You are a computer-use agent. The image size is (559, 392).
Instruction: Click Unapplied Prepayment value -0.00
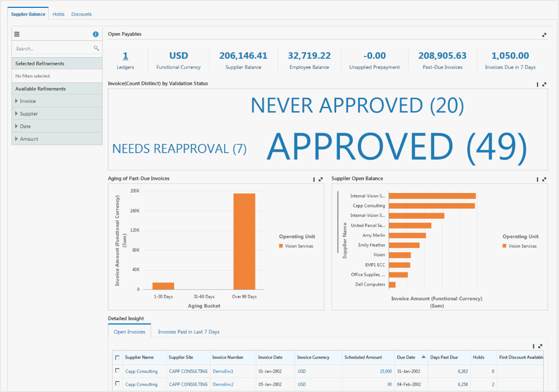pyautogui.click(x=374, y=56)
